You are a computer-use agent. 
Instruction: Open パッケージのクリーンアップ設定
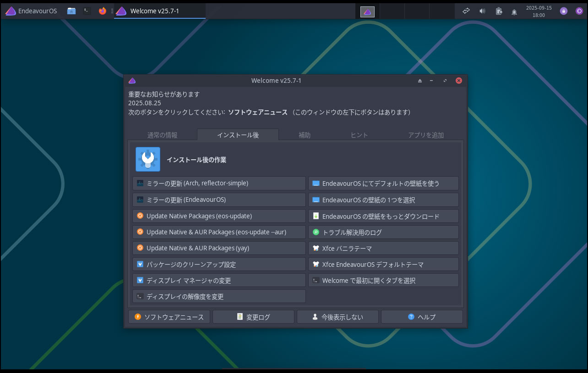click(x=219, y=264)
